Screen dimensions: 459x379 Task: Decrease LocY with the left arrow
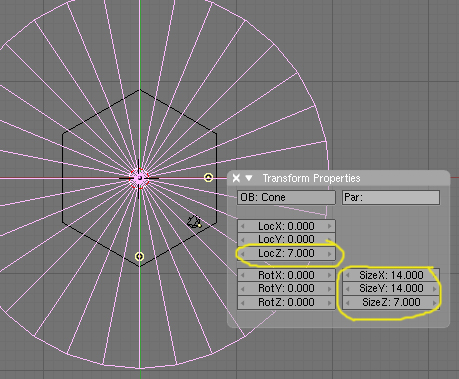click(242, 239)
